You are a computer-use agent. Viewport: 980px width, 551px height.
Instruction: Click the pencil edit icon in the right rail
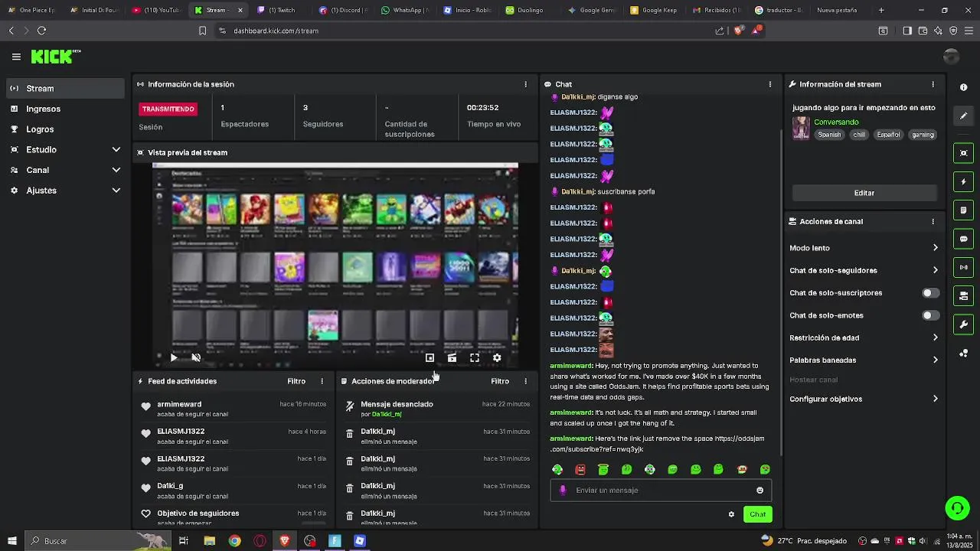[963, 116]
